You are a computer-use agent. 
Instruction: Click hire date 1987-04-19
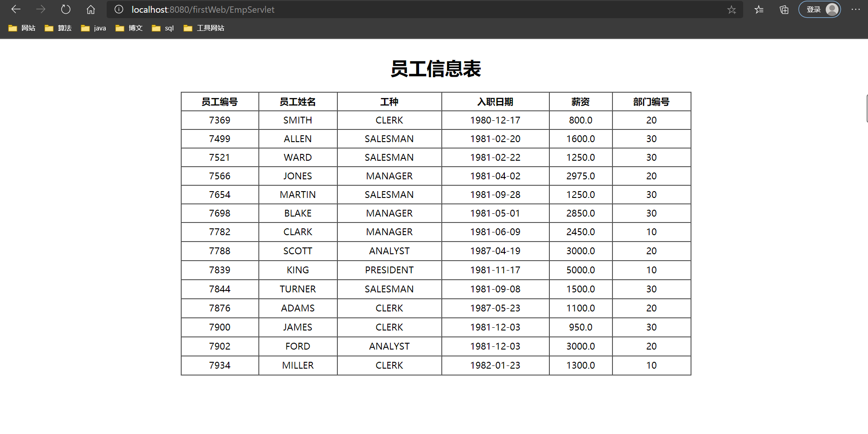495,251
